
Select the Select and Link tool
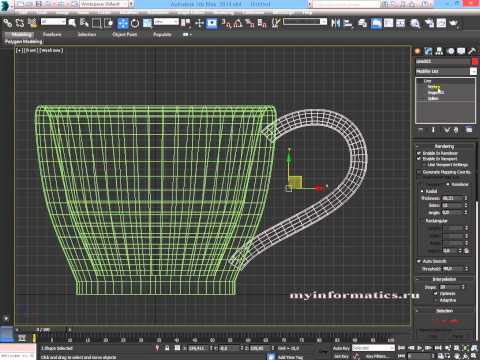tap(8, 23)
